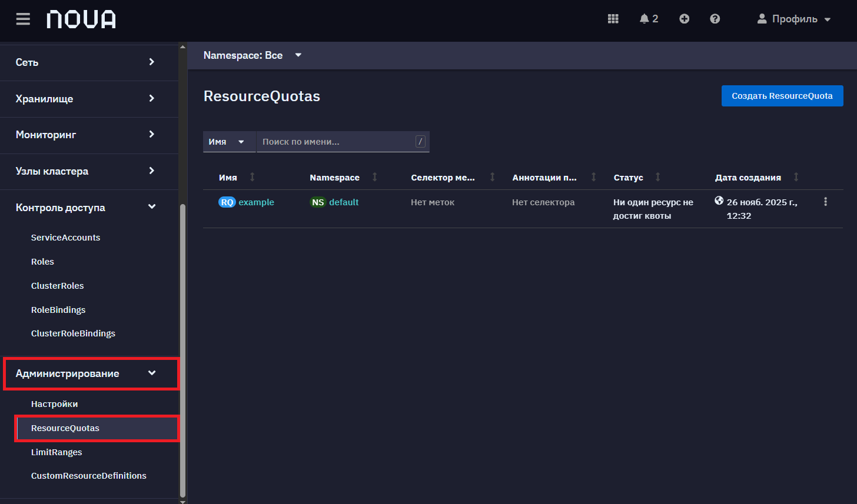Click the globe icon by creation date
857x504 pixels.
[x=719, y=201]
